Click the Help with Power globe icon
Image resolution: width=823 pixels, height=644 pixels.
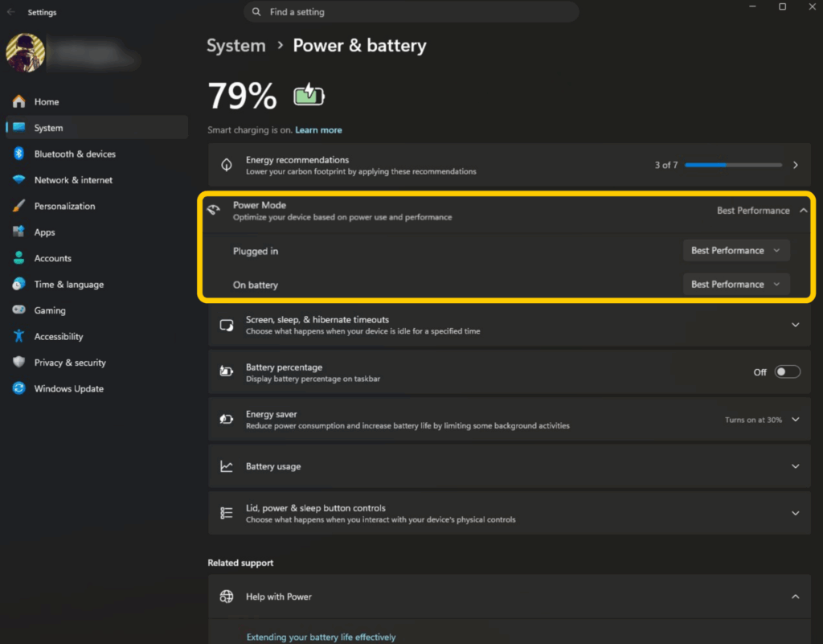(226, 597)
